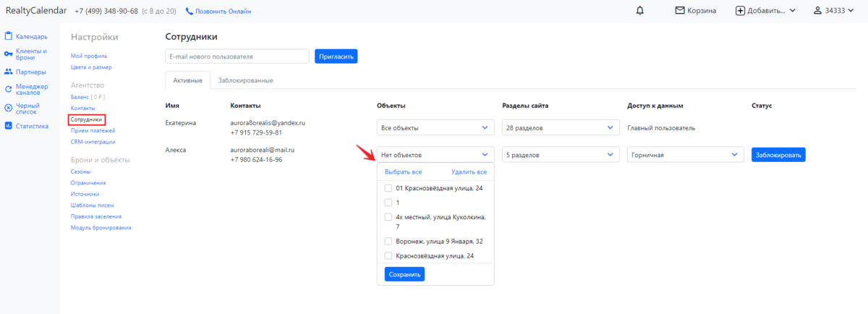Click the Выбрать все link

(403, 172)
